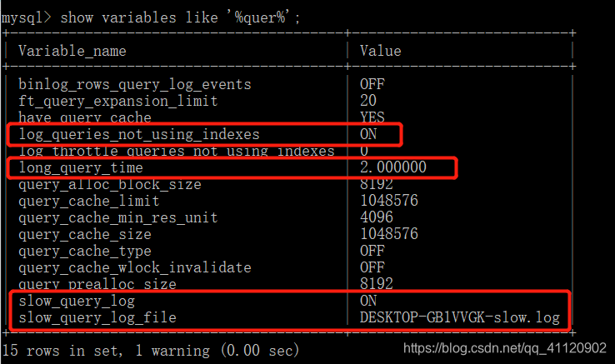Click query_alloc_block_size variable name
This screenshot has height=364, width=615.
(109, 184)
